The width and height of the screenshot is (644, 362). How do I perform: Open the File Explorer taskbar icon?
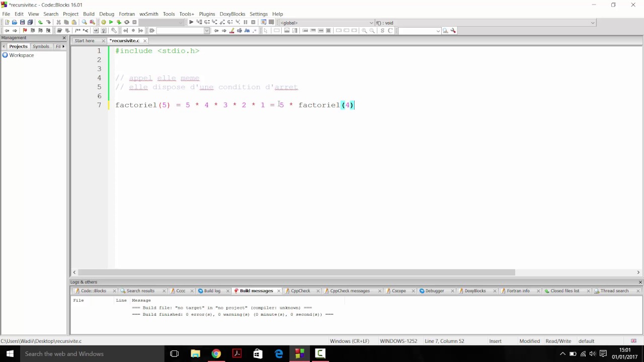(195, 353)
